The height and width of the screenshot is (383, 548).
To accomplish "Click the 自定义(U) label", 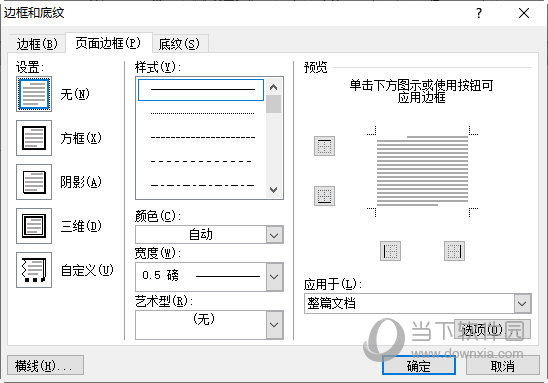I will coord(87,270).
